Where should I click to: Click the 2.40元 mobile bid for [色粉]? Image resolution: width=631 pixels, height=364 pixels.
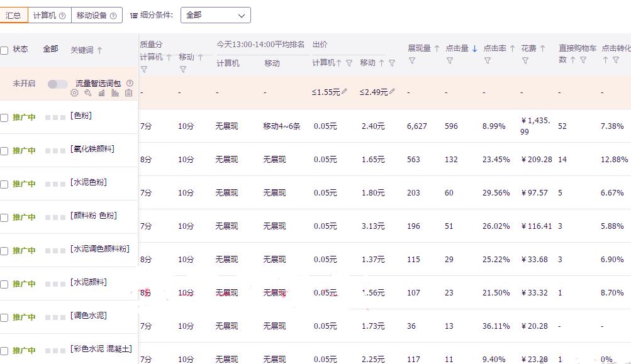point(373,126)
